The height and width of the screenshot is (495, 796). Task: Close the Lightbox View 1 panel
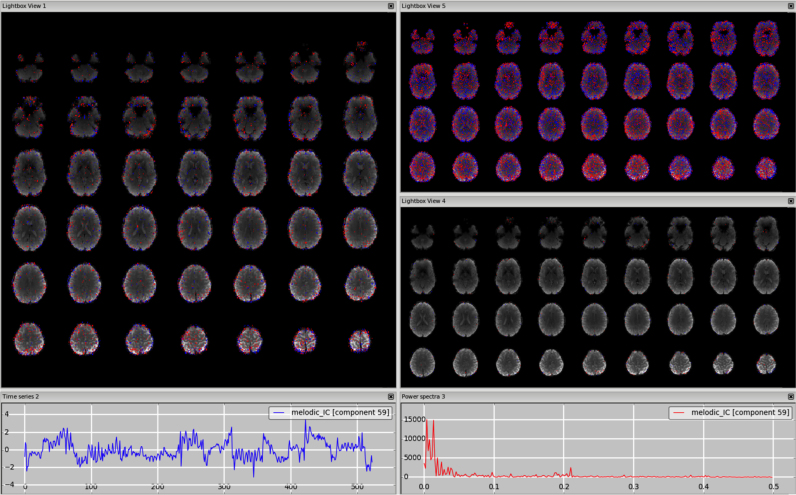(391, 6)
